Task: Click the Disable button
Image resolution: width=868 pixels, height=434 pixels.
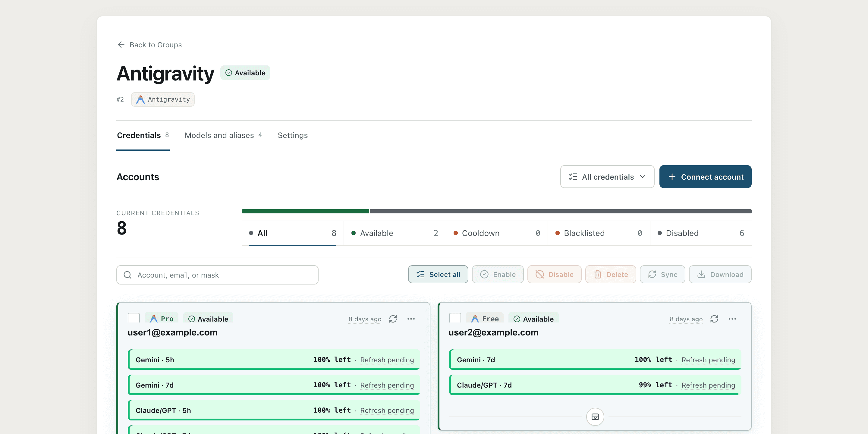Action: (x=554, y=274)
